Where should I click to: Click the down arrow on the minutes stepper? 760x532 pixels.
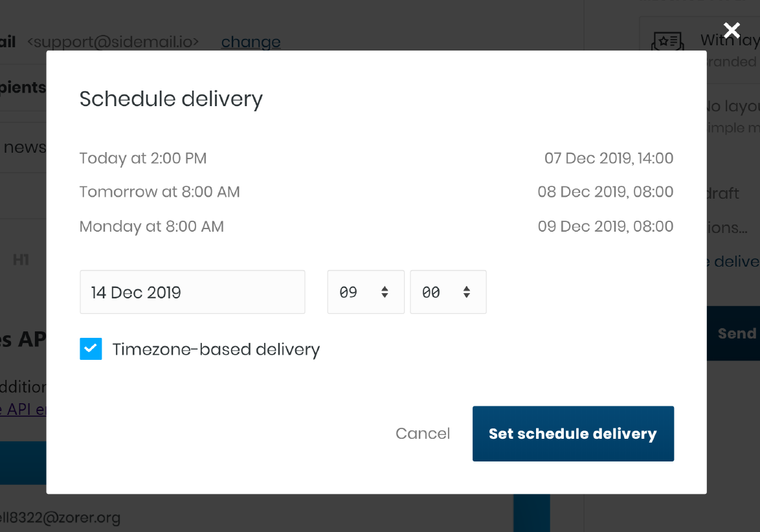[466, 295]
